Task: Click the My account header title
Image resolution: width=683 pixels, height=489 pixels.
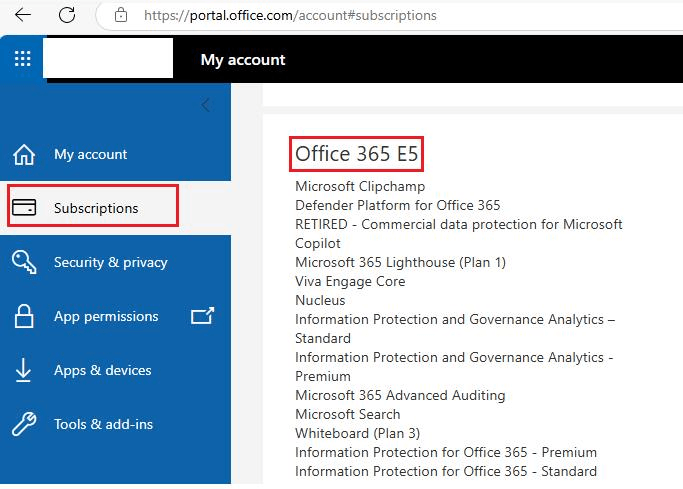Action: (x=243, y=60)
